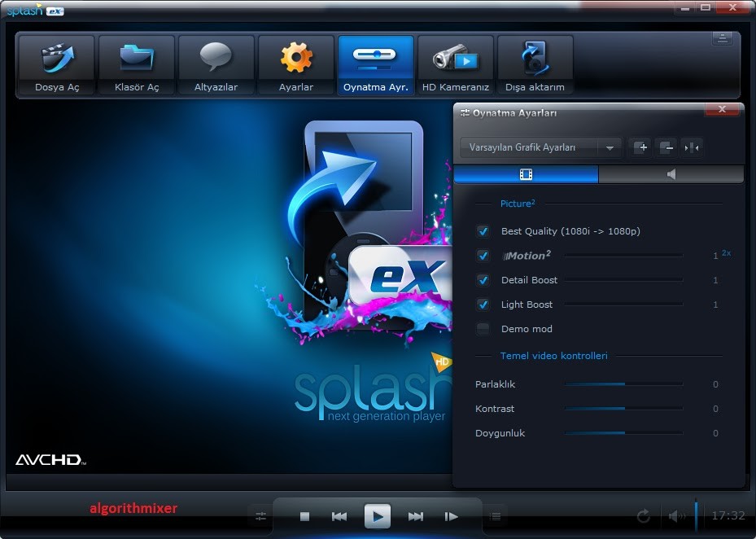Stop playback

coord(304,517)
